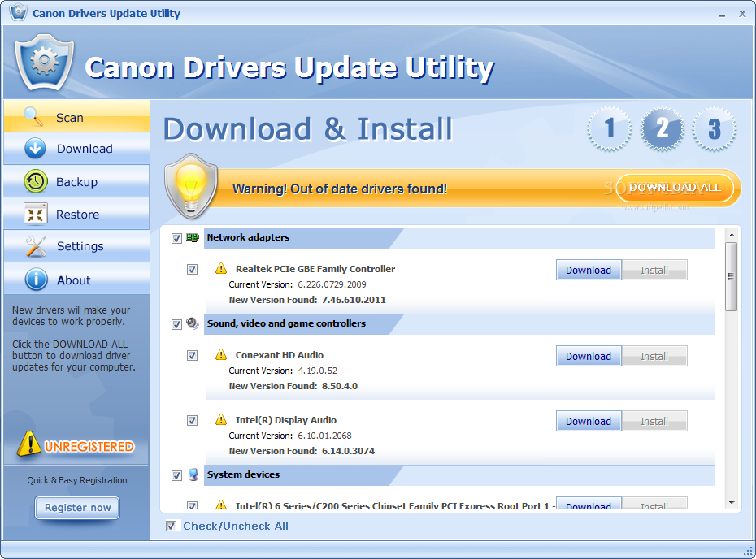The image size is (756, 559).
Task: Click step 1 badge
Action: click(610, 128)
